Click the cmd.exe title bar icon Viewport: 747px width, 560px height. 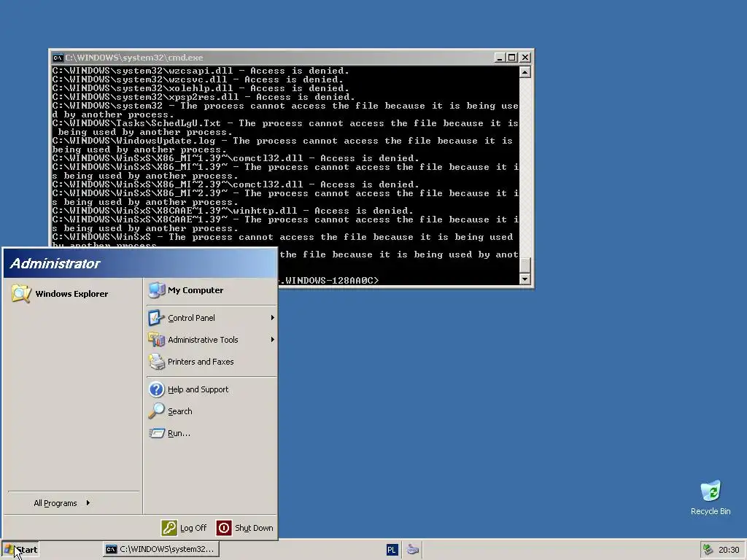pos(58,58)
